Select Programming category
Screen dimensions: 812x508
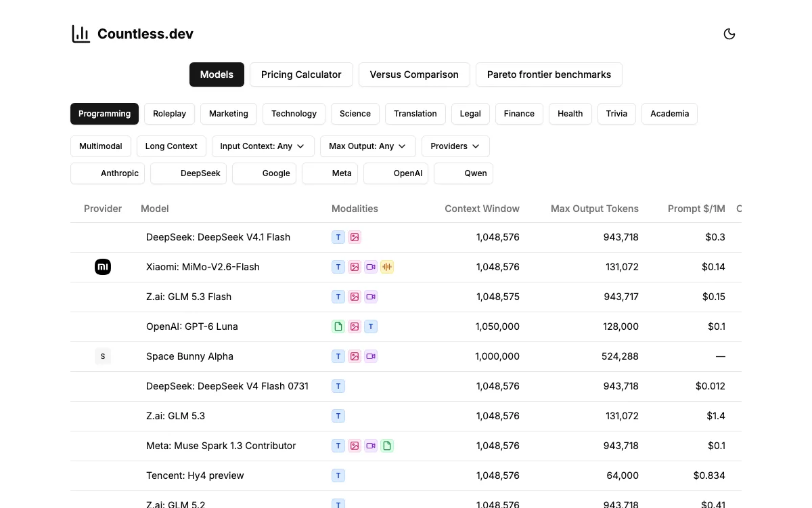coord(104,114)
